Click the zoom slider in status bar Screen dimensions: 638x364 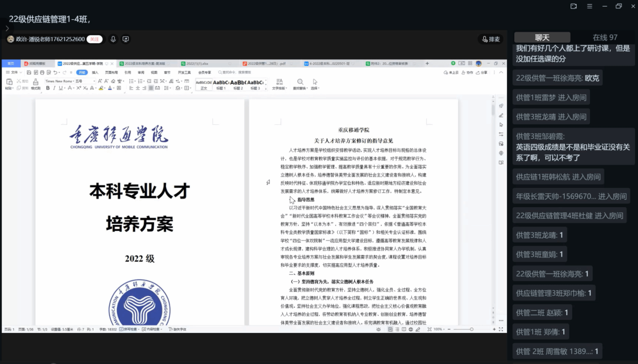pyautogui.click(x=471, y=329)
